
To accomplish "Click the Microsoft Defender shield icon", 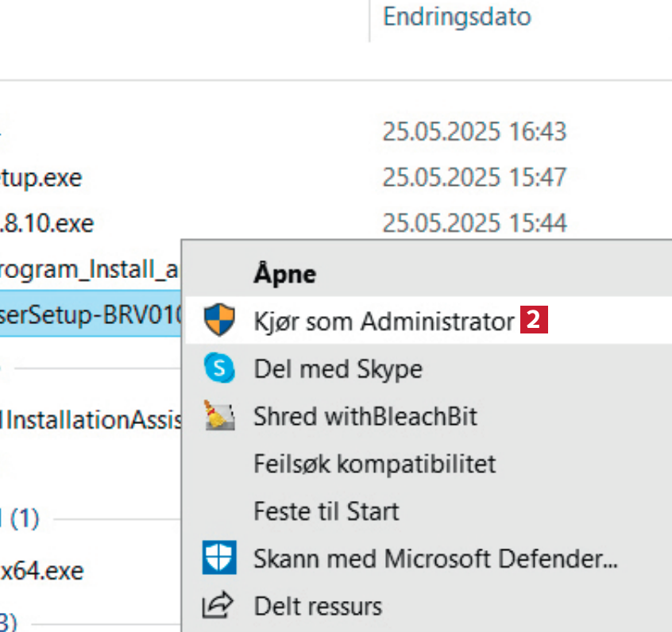I will (x=218, y=559).
